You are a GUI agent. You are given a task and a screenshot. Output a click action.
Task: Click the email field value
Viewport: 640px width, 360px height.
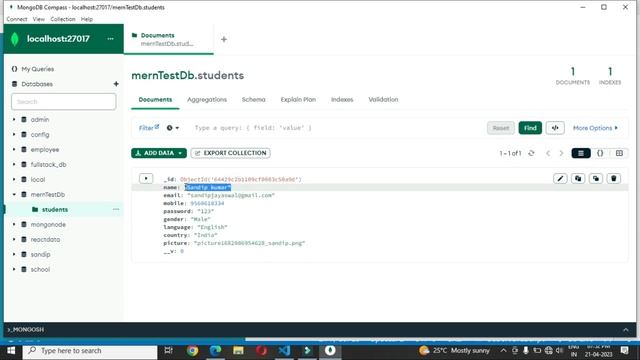[231, 195]
